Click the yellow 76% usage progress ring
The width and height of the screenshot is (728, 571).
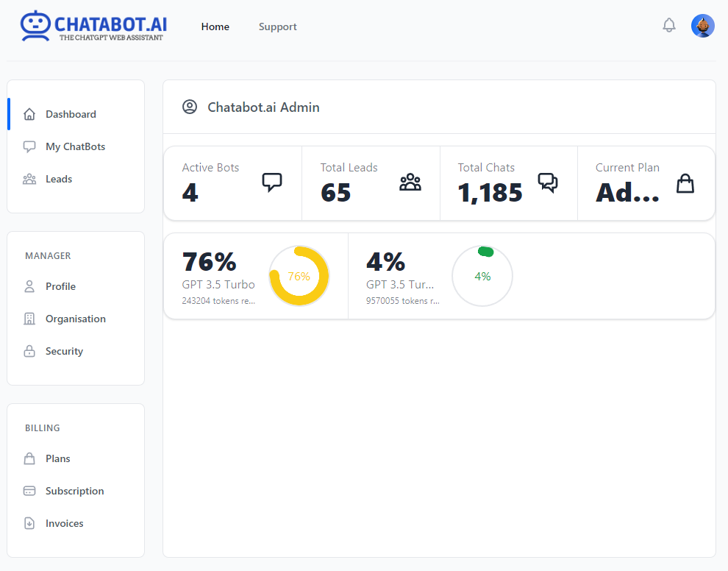pyautogui.click(x=299, y=276)
